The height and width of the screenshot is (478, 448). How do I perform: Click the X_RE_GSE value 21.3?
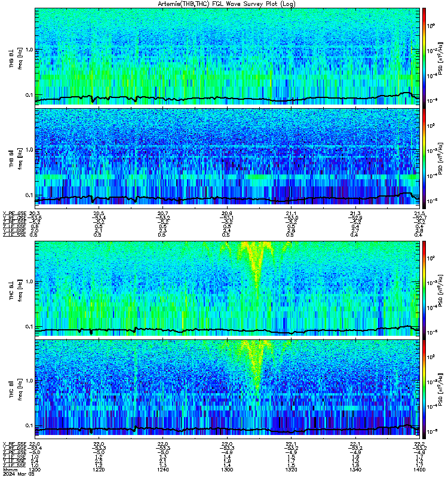click(x=355, y=213)
